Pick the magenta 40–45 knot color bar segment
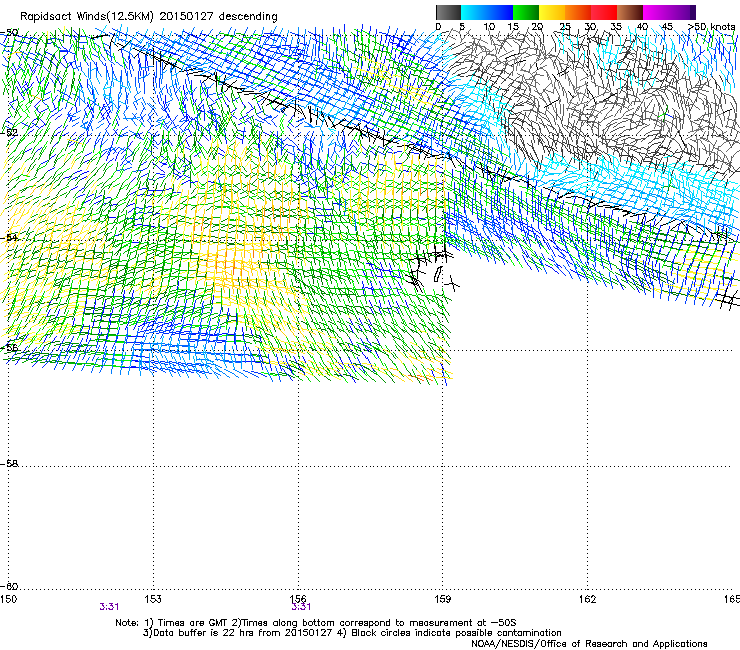 pyautogui.click(x=656, y=12)
